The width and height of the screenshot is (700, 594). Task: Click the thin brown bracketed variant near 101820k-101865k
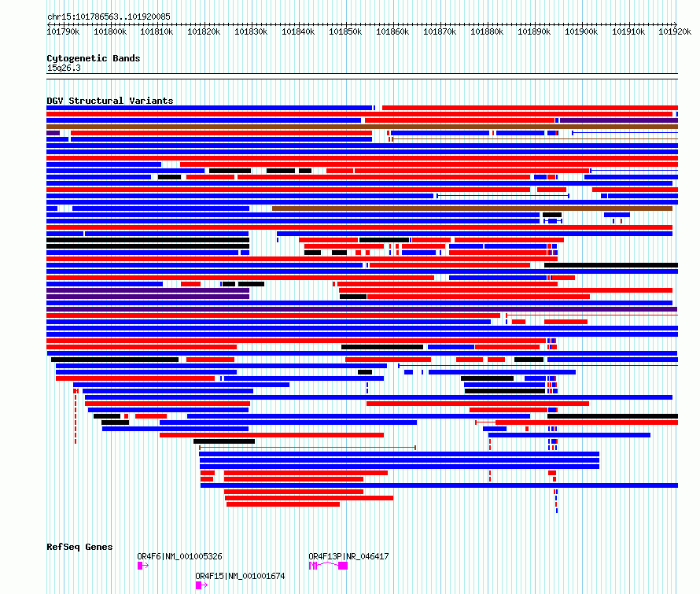308,448
